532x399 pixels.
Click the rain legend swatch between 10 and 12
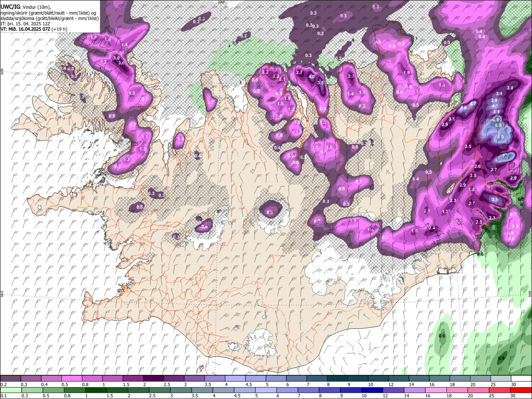[373, 390]
